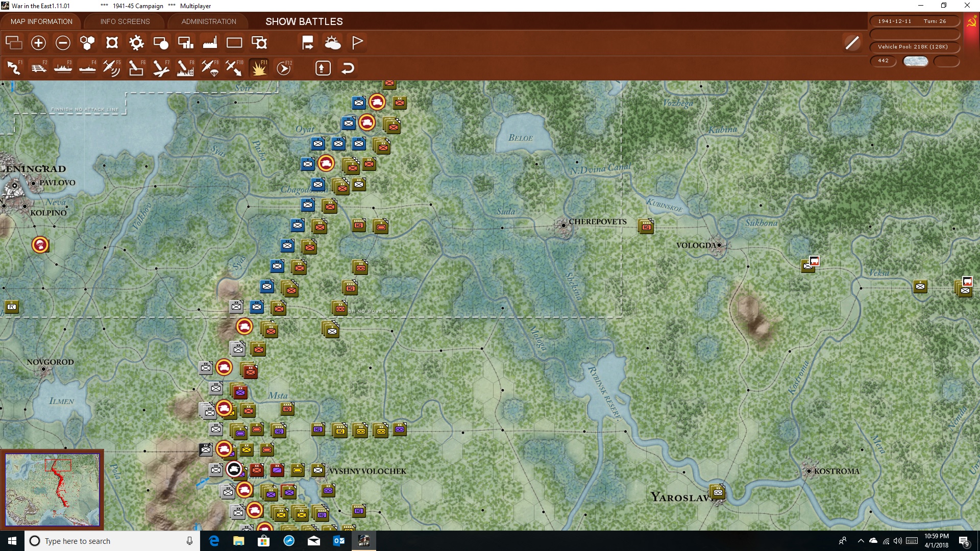Click the minimap overview thumbnail
Screen dimensions: 980x551
tap(52, 490)
